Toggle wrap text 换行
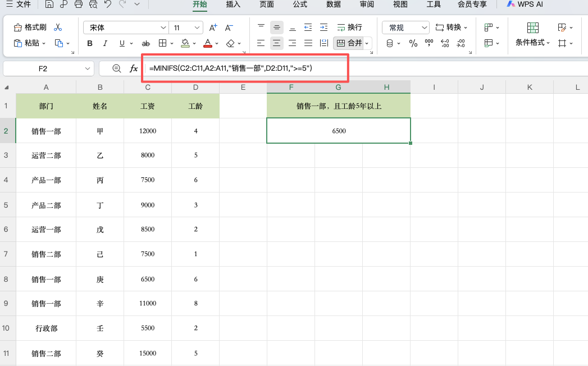The image size is (588, 366). coord(349,28)
